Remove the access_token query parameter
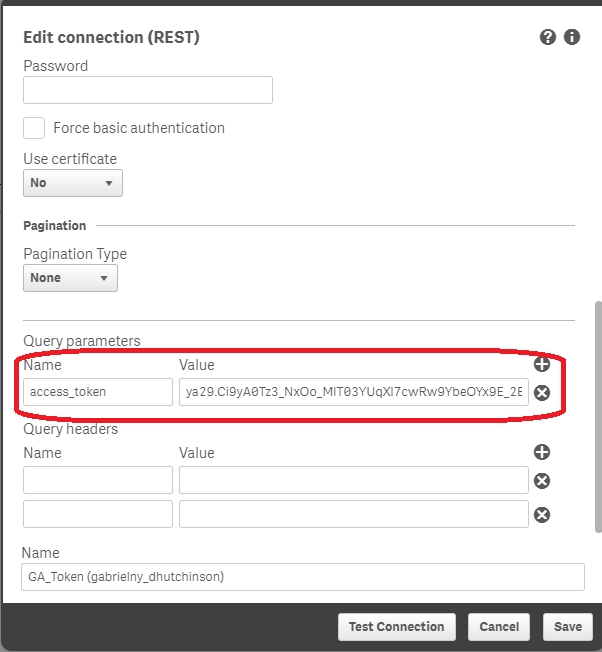This screenshot has height=652, width=602. [542, 393]
